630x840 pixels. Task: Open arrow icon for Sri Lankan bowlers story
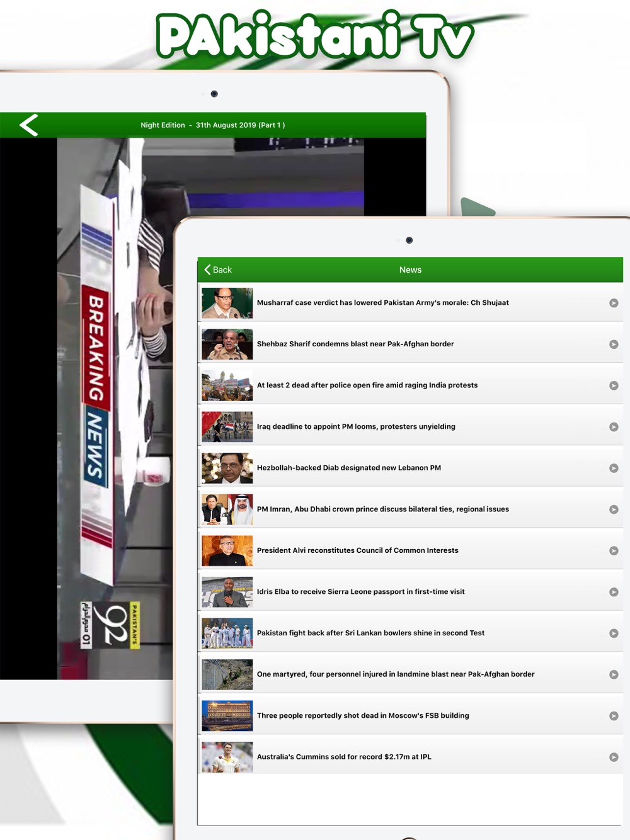pyautogui.click(x=614, y=633)
